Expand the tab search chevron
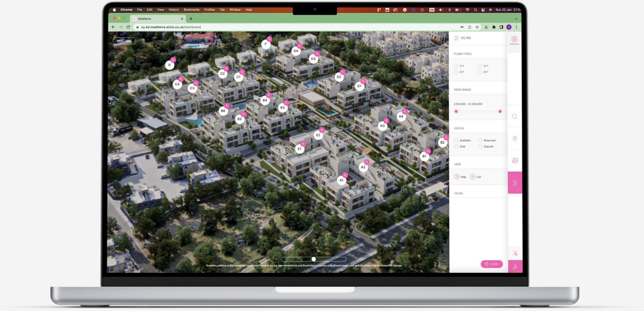 516,19
